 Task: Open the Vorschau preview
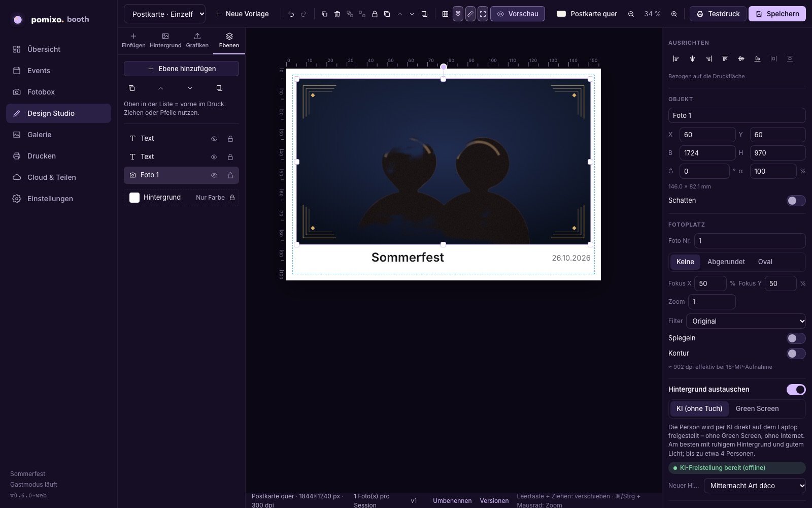point(518,14)
